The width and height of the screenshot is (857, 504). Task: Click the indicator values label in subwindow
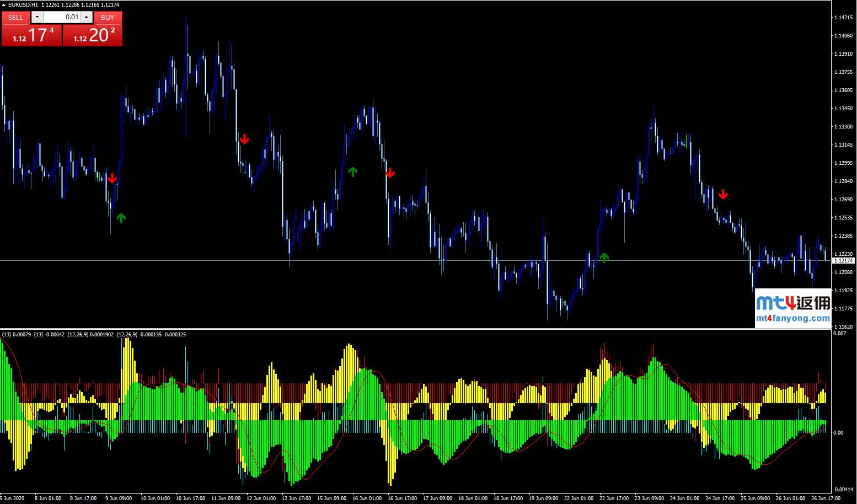(94, 334)
